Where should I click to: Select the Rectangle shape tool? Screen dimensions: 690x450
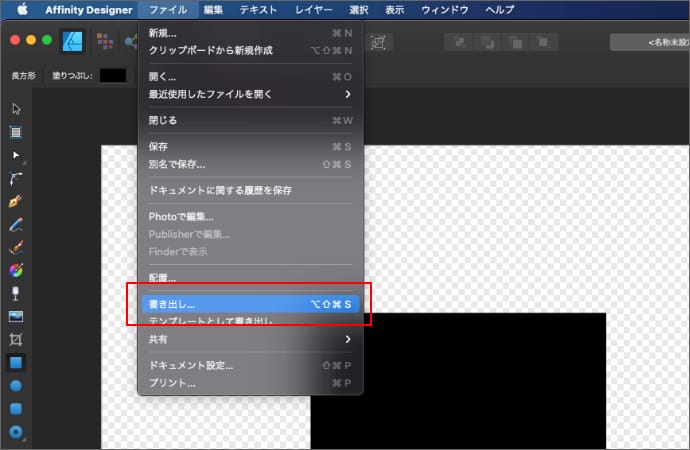point(16,362)
